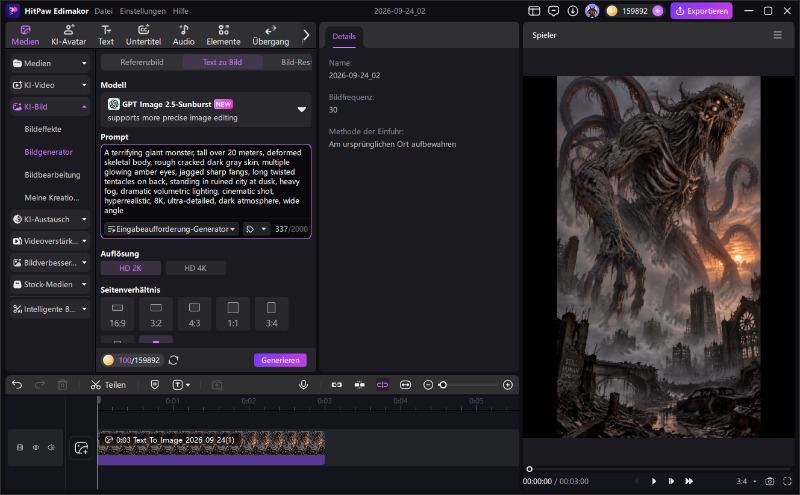The height and width of the screenshot is (495, 800).
Task: Click the microphone voiceover record icon
Action: 304,385
